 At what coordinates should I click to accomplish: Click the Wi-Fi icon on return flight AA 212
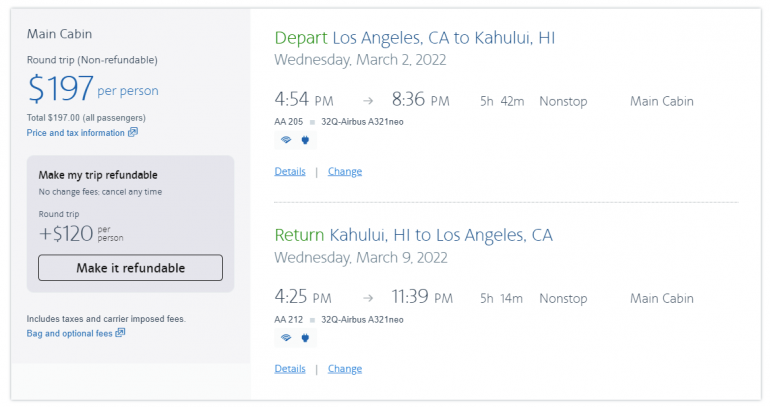click(x=285, y=338)
